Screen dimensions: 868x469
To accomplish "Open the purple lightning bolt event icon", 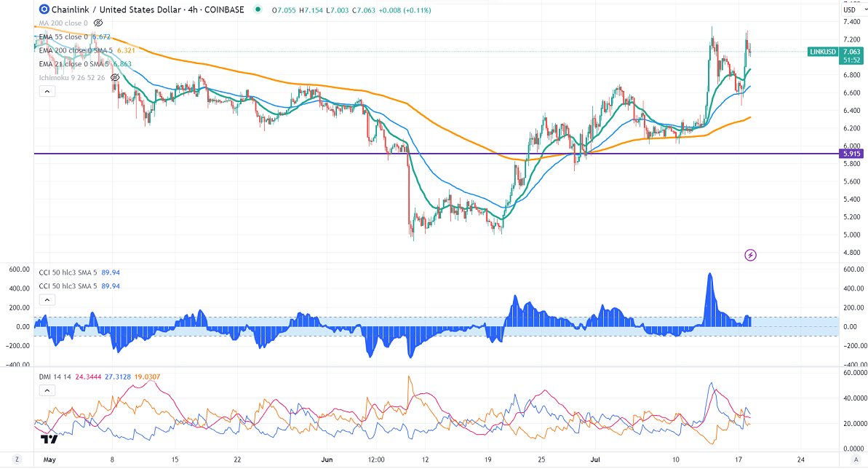I will click(x=750, y=255).
